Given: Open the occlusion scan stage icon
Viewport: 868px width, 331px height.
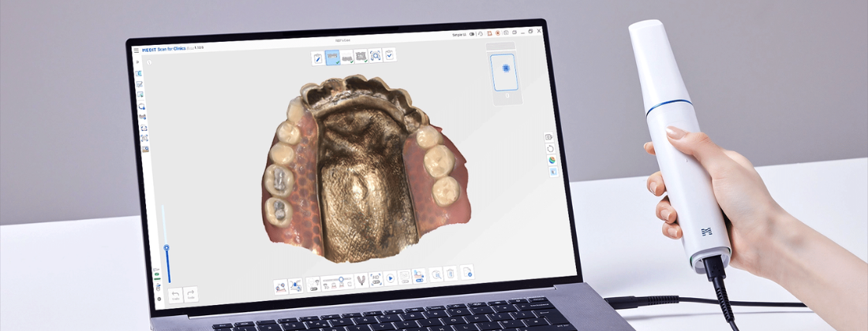Looking at the screenshot, I should (361, 57).
